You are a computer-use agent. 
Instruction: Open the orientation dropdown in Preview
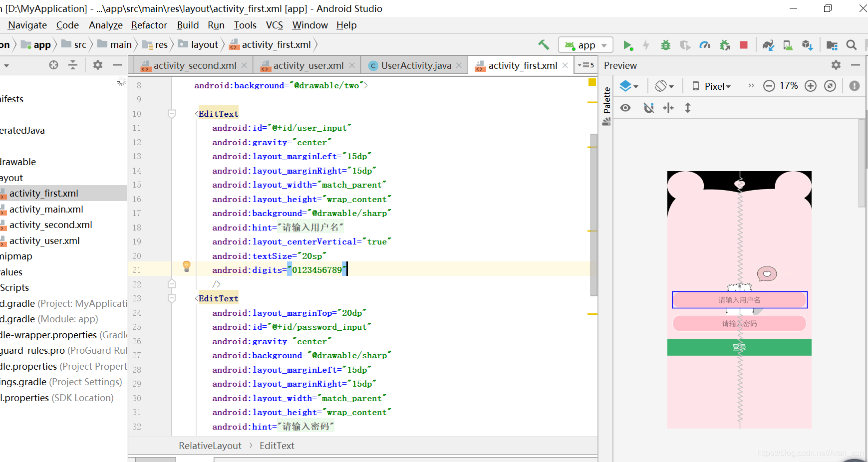click(664, 86)
